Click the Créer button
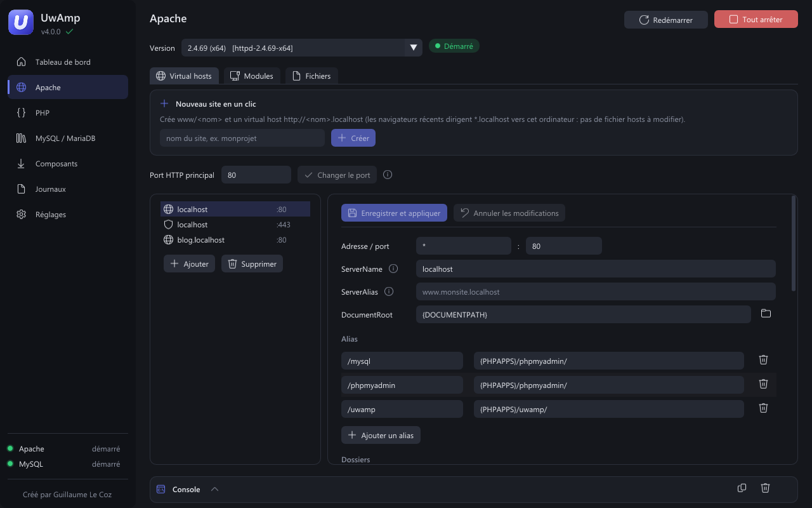The width and height of the screenshot is (812, 508). pyautogui.click(x=353, y=138)
